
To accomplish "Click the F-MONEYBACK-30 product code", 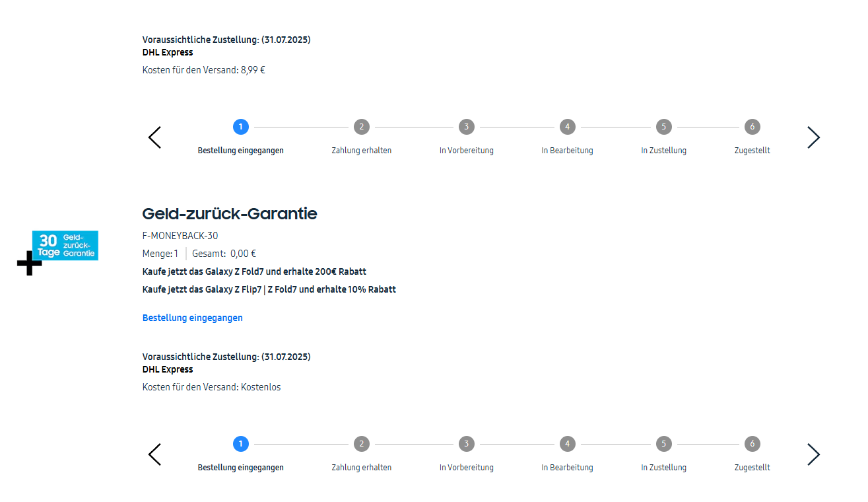I will (x=180, y=236).
